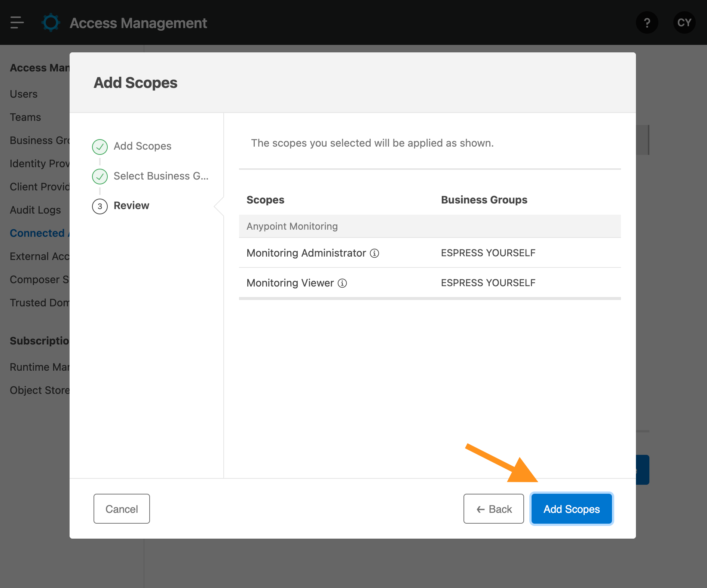Open Teams in the sidebar
The width and height of the screenshot is (707, 588).
tap(25, 117)
